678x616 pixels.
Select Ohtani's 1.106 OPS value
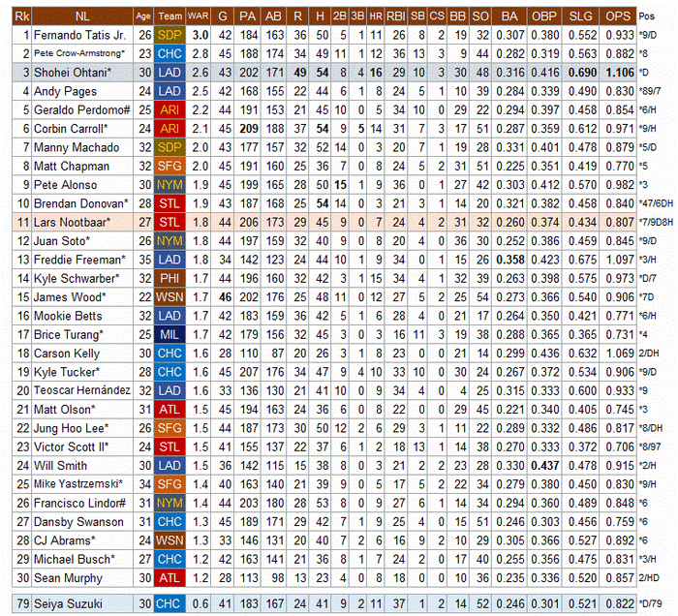tap(620, 73)
